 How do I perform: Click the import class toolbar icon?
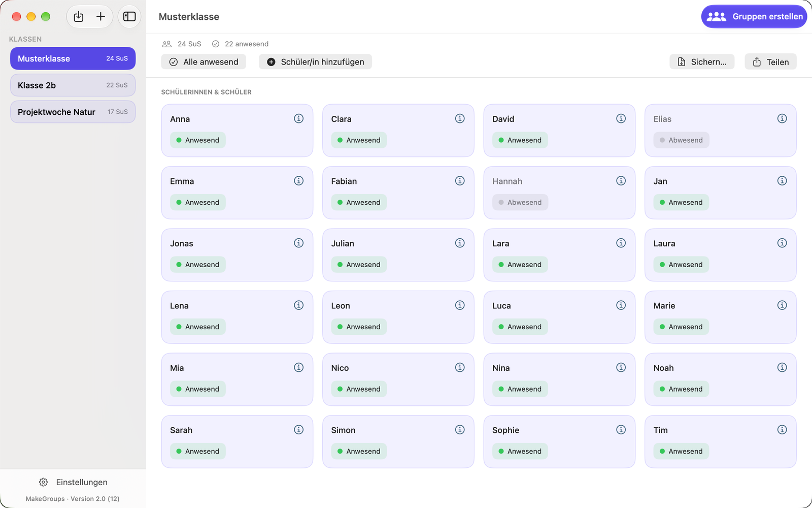click(79, 17)
